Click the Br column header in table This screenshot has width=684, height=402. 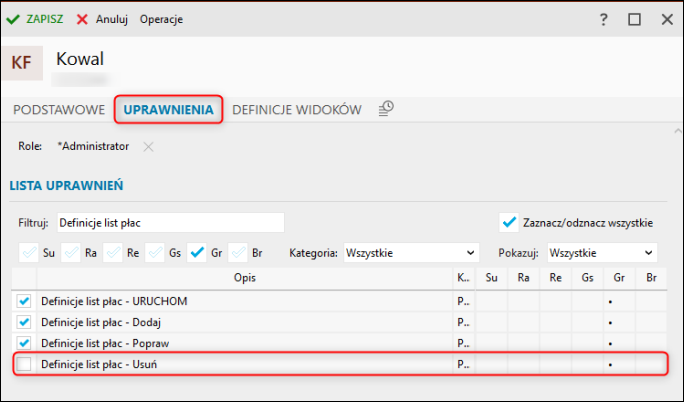651,278
